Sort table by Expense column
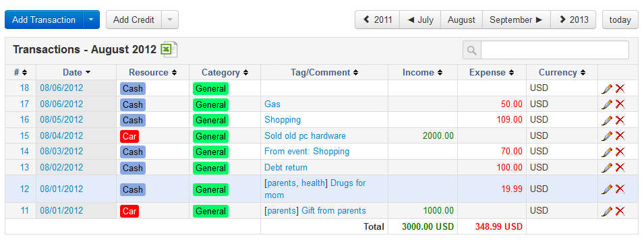The image size is (644, 250). [x=492, y=72]
